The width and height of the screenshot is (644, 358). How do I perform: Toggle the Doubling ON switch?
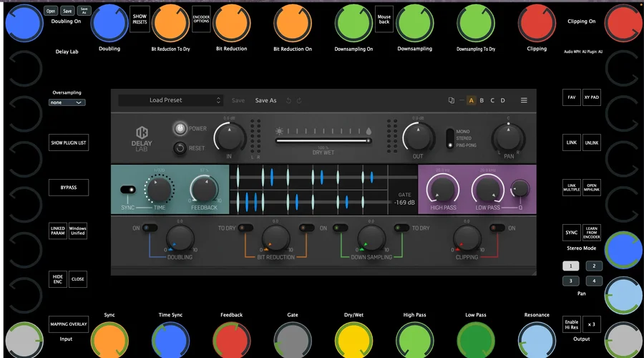(150, 228)
